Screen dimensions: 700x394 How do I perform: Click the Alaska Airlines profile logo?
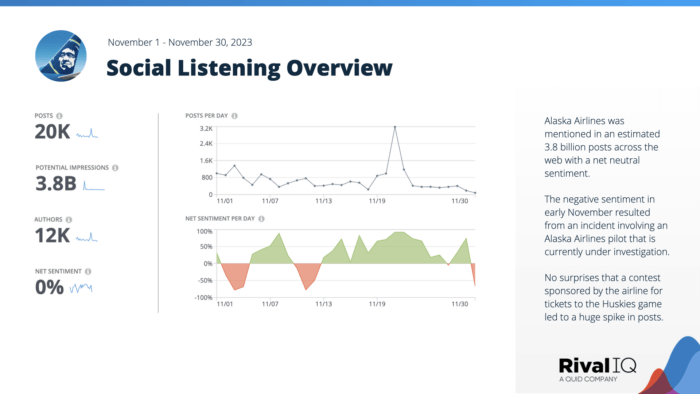(x=61, y=56)
